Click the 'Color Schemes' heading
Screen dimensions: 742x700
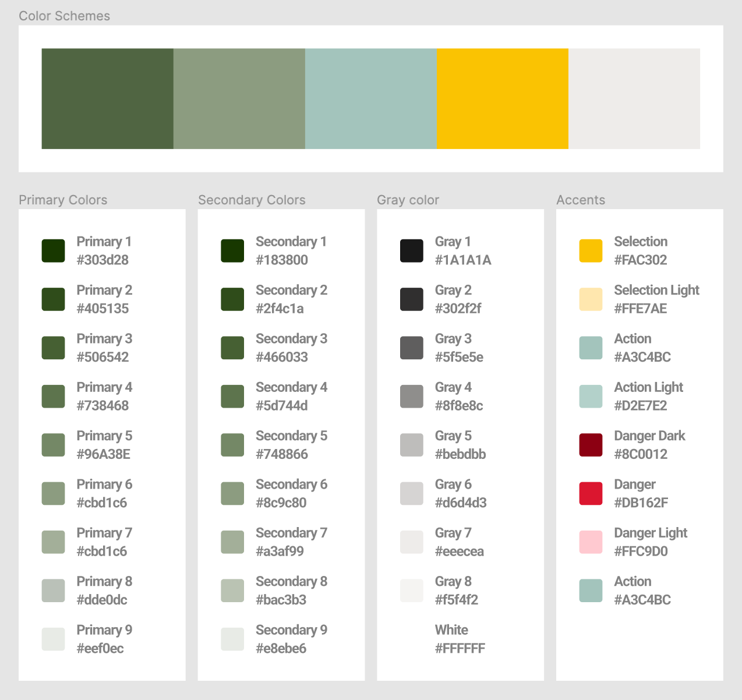pyautogui.click(x=65, y=16)
